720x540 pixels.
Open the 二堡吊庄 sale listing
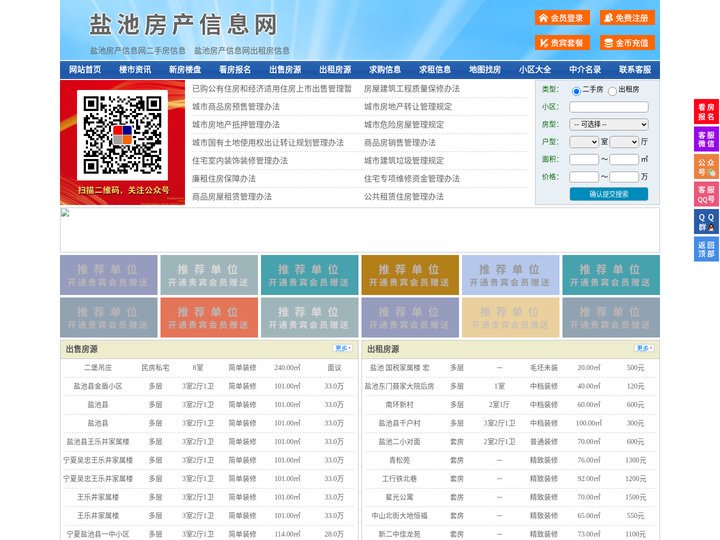click(98, 368)
